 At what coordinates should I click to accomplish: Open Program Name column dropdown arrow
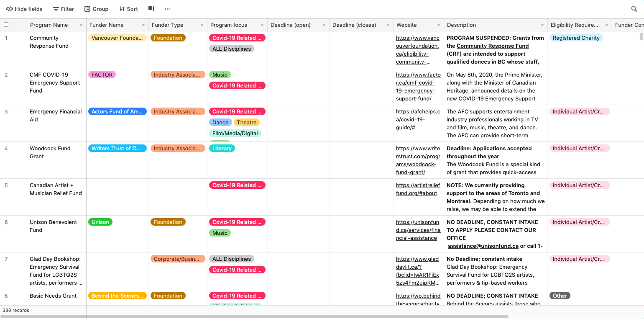[81, 25]
